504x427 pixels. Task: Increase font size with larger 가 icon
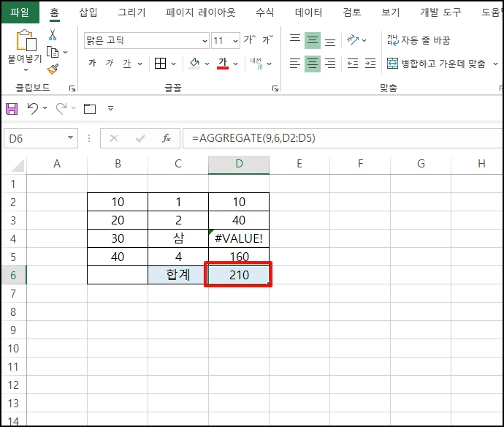249,39
